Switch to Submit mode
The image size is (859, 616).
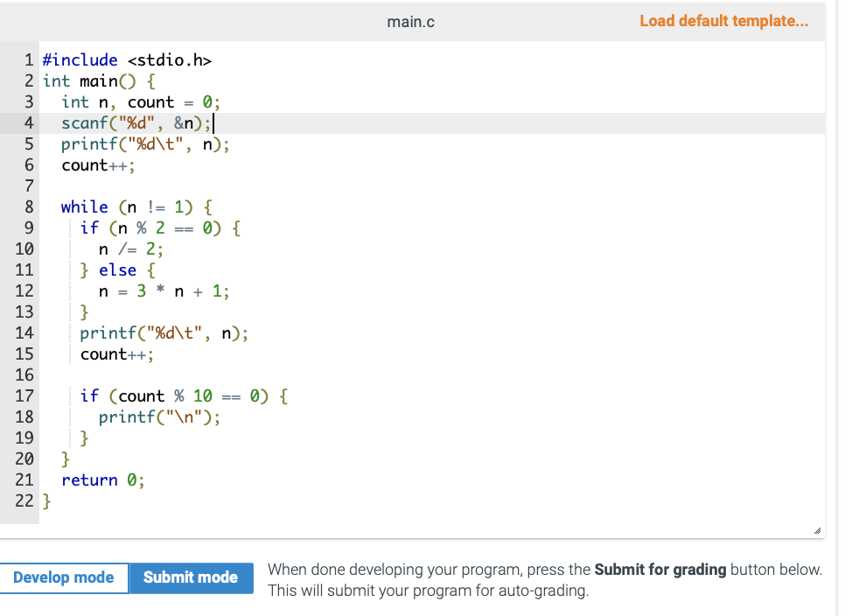pyautogui.click(x=190, y=577)
